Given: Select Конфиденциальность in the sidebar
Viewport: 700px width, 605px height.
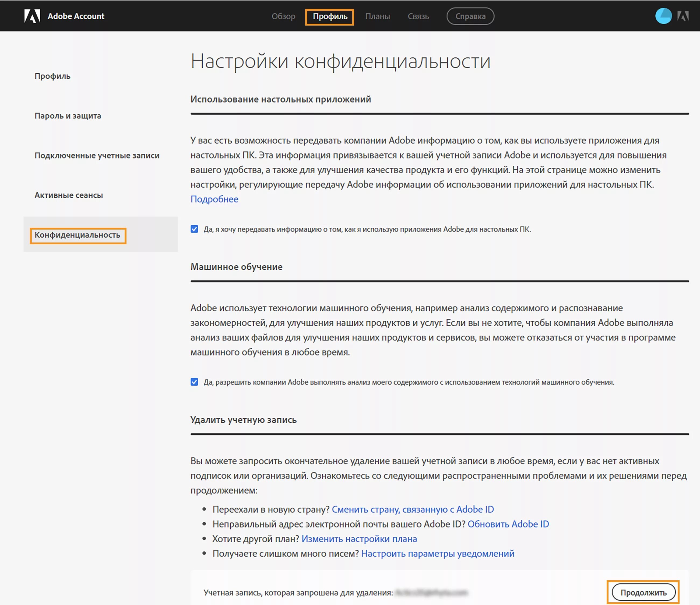Looking at the screenshot, I should point(77,235).
